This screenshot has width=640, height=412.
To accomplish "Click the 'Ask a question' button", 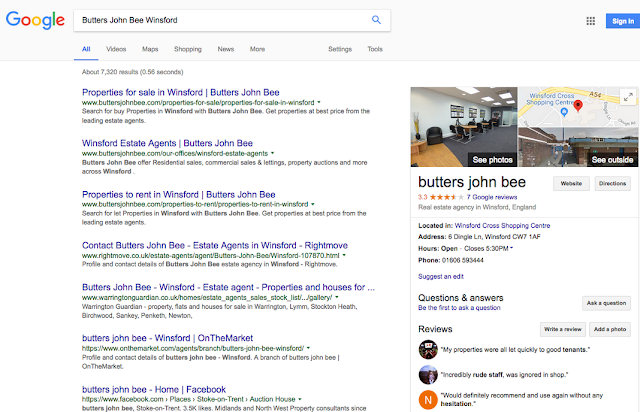I will [x=606, y=303].
